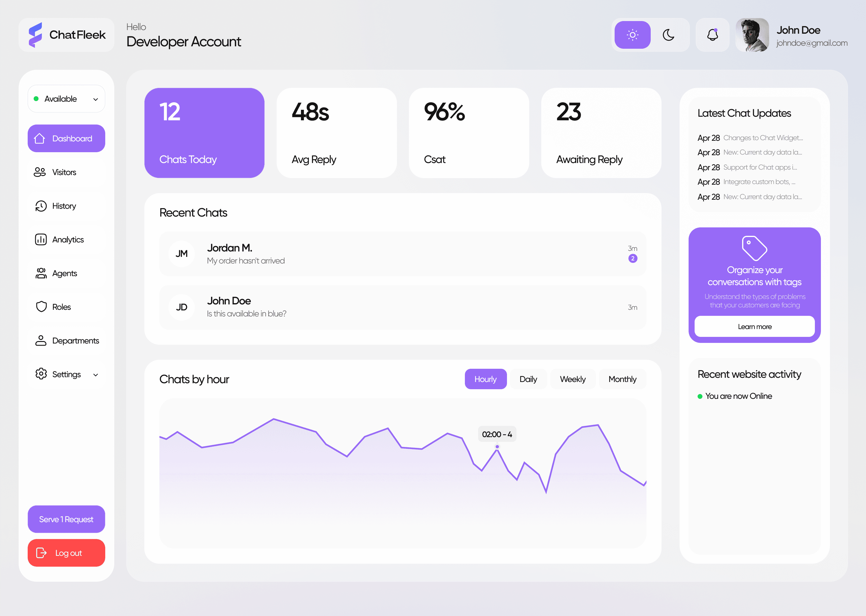Click the tag icon in promo card
The width and height of the screenshot is (866, 616).
[754, 248]
